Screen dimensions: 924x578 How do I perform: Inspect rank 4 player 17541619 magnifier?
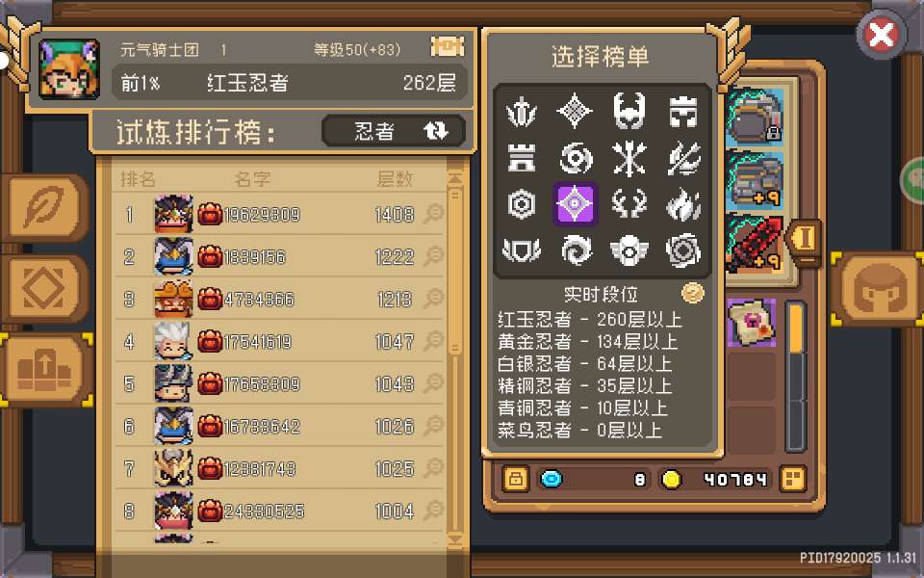(433, 341)
